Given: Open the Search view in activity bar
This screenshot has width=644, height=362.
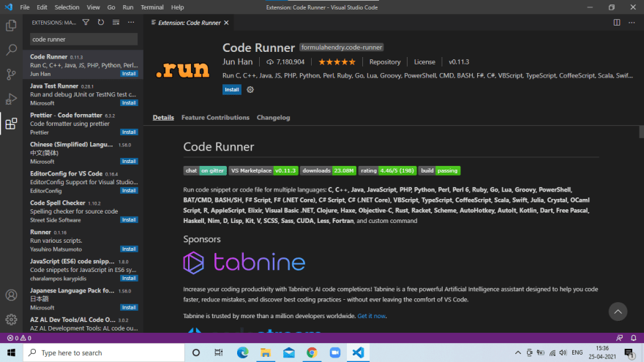Looking at the screenshot, I should pos(11,50).
